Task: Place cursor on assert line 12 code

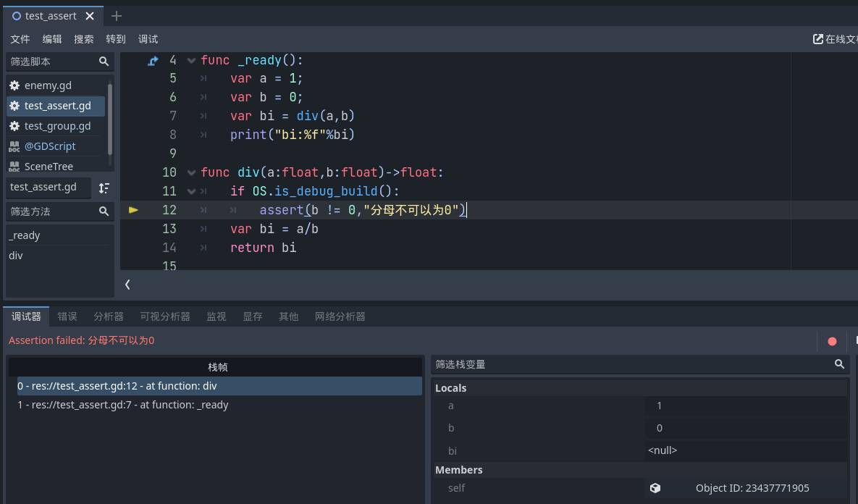Action: coord(362,210)
